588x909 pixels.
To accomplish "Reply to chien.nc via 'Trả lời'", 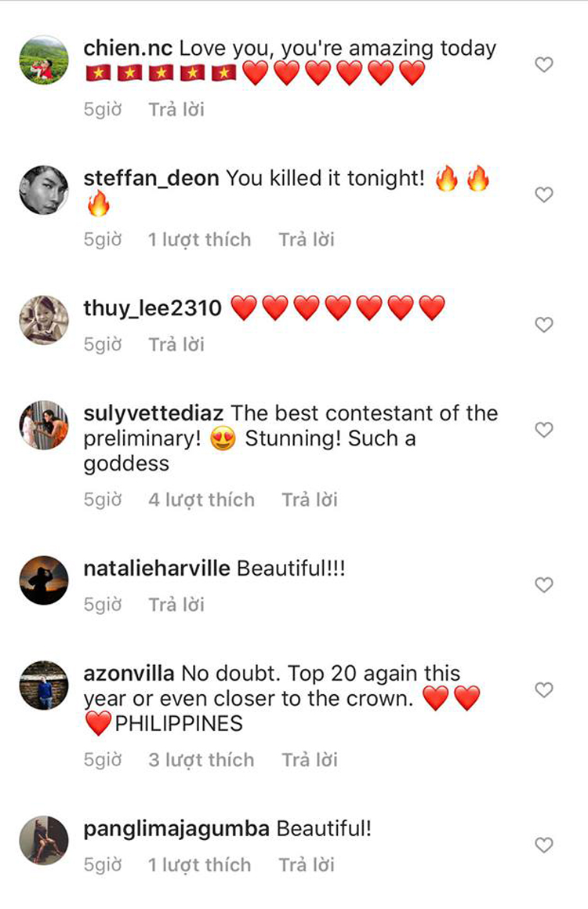I will click(176, 110).
